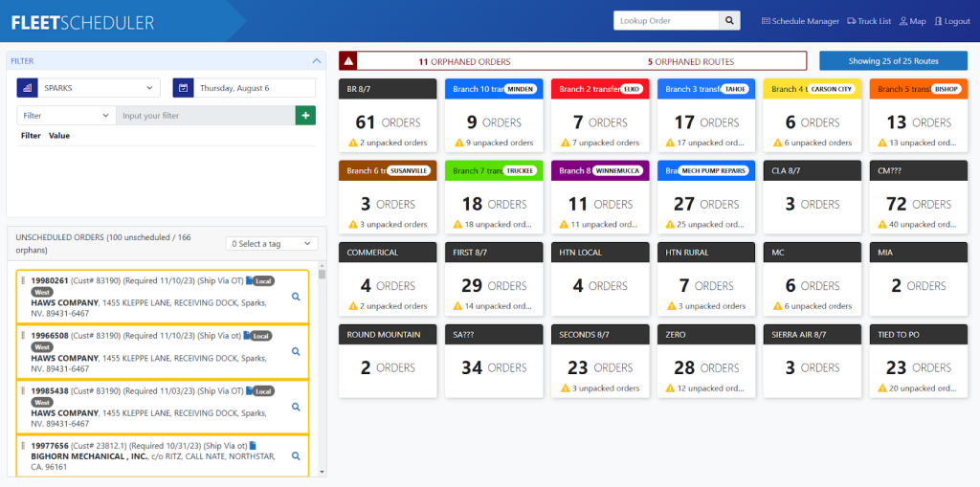Click warning icon on CM??? 40 unpacked orders
The height and width of the screenshot is (487, 980).
[x=882, y=225]
